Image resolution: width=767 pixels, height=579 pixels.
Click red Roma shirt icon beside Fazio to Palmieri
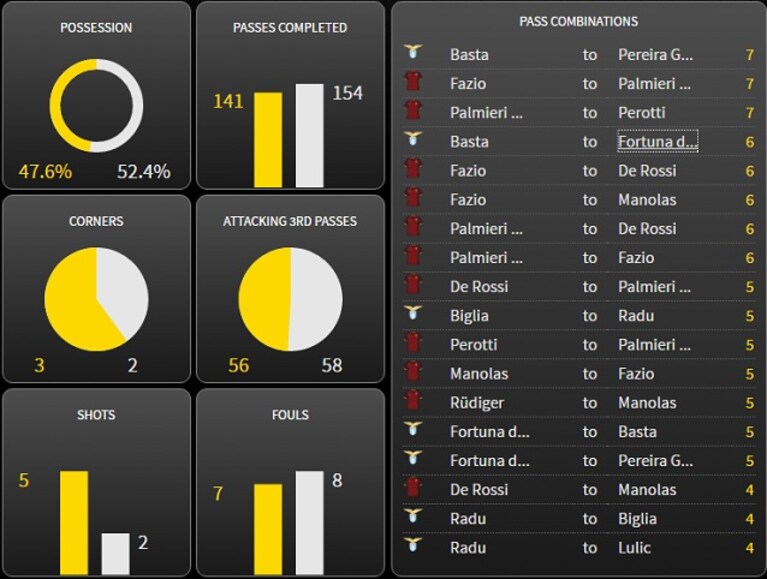413,81
